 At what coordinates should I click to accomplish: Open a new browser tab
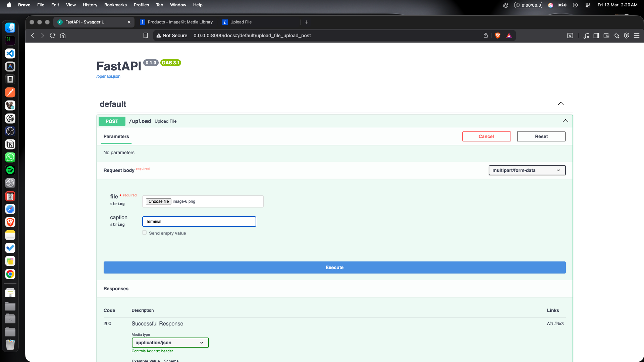coord(307,22)
